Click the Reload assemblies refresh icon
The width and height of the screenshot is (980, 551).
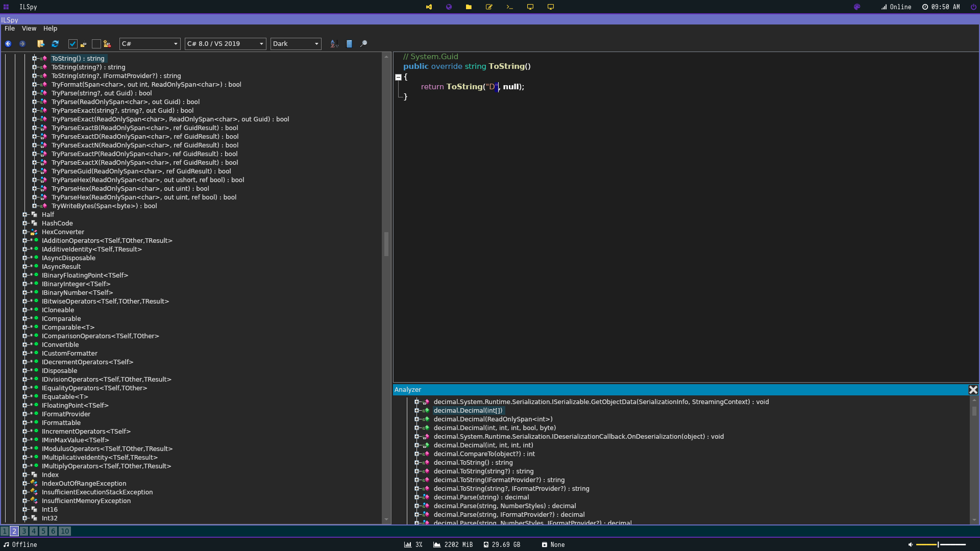pos(55,44)
